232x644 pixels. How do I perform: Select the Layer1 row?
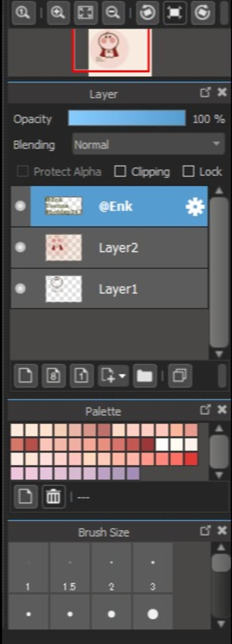pyautogui.click(x=109, y=289)
